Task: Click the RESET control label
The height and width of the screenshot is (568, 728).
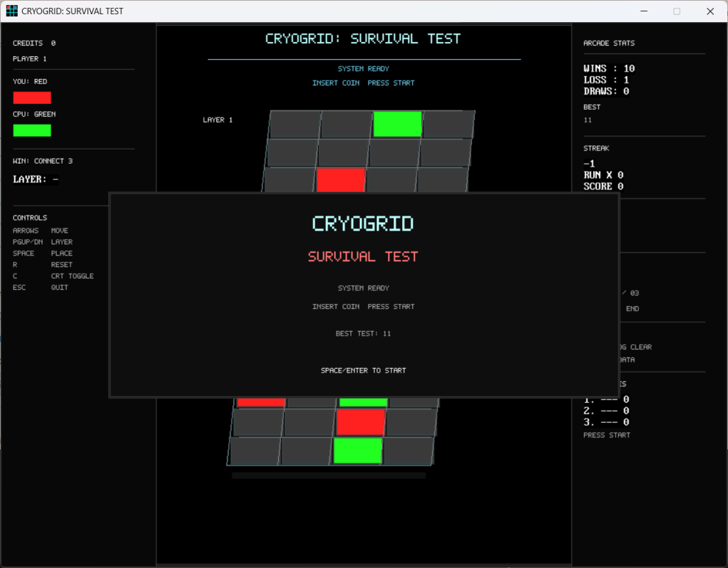Action: click(61, 265)
